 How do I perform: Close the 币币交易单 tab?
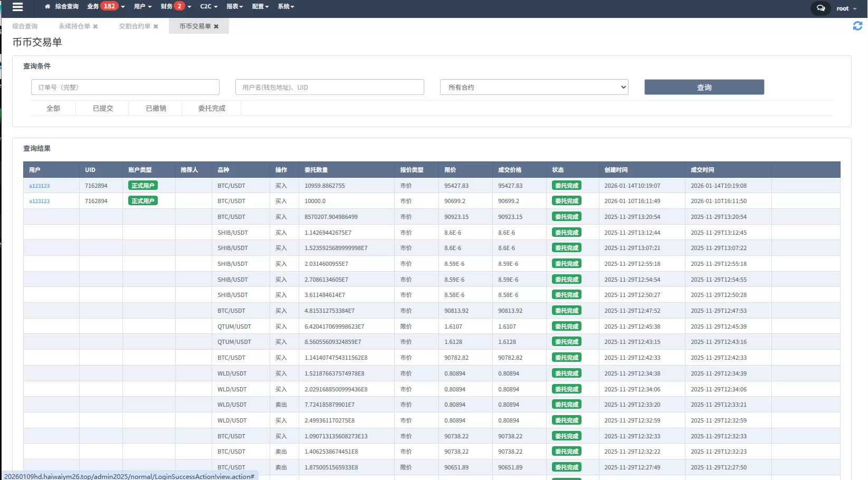point(216,26)
